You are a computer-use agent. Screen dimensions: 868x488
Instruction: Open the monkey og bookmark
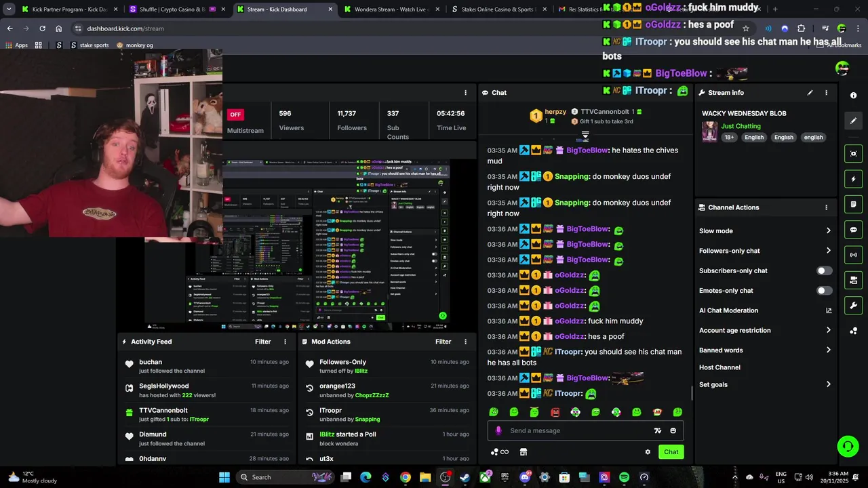(135, 45)
